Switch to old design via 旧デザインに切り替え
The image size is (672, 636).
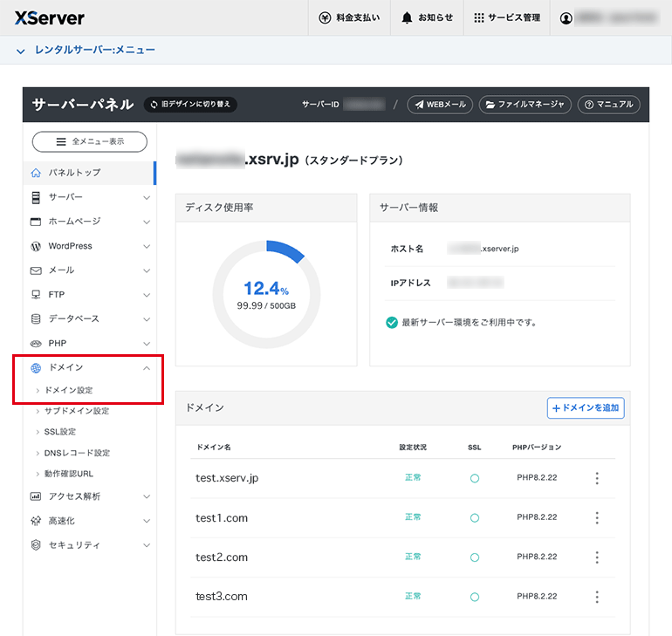tap(190, 105)
